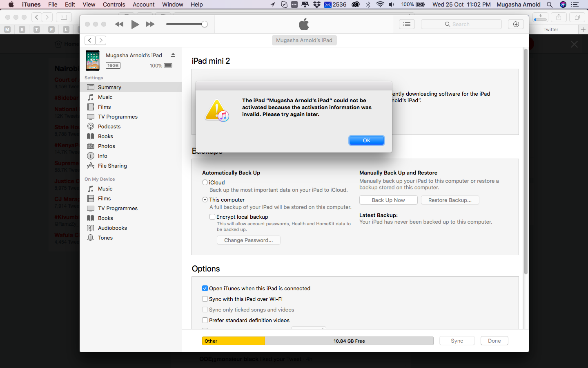The image size is (588, 368).
Task: Open the Controls menu
Action: (x=114, y=4)
